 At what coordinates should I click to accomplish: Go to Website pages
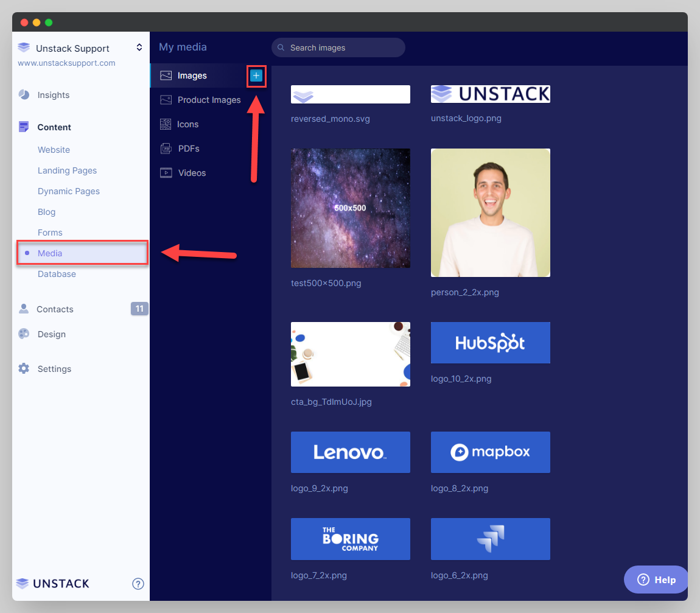coord(54,150)
